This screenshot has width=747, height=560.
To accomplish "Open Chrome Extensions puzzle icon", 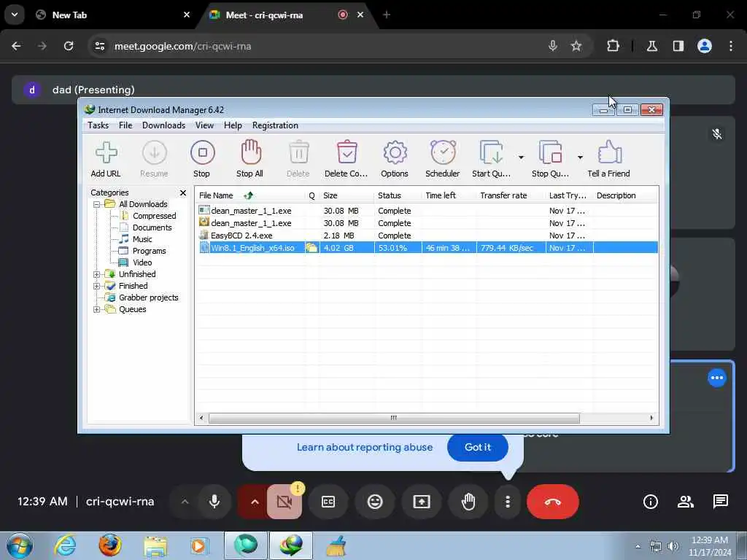I will pyautogui.click(x=613, y=46).
